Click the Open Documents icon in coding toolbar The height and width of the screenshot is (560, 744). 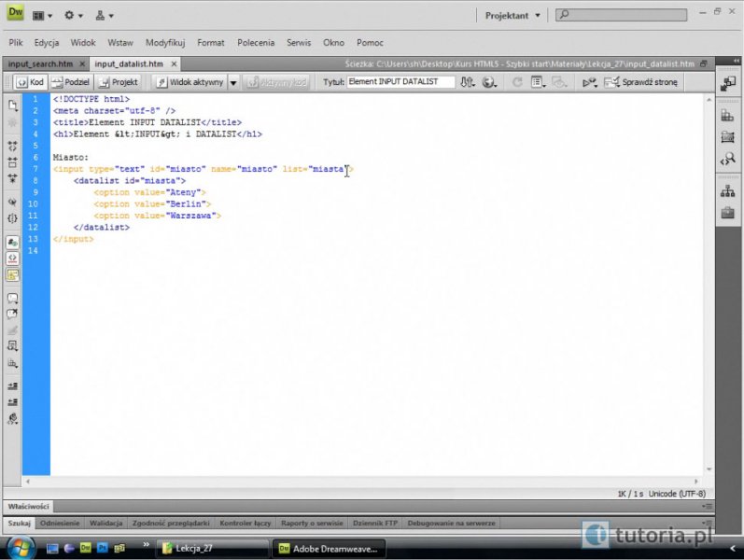[x=13, y=105]
